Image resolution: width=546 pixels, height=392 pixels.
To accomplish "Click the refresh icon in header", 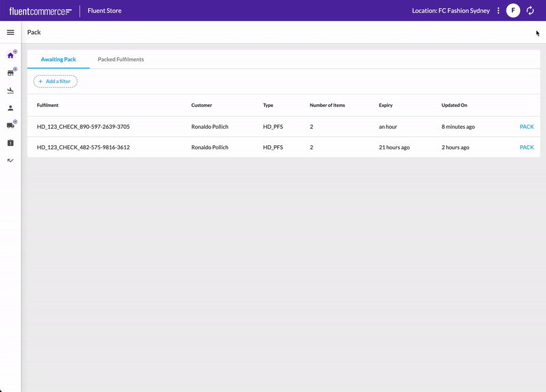I will point(530,11).
